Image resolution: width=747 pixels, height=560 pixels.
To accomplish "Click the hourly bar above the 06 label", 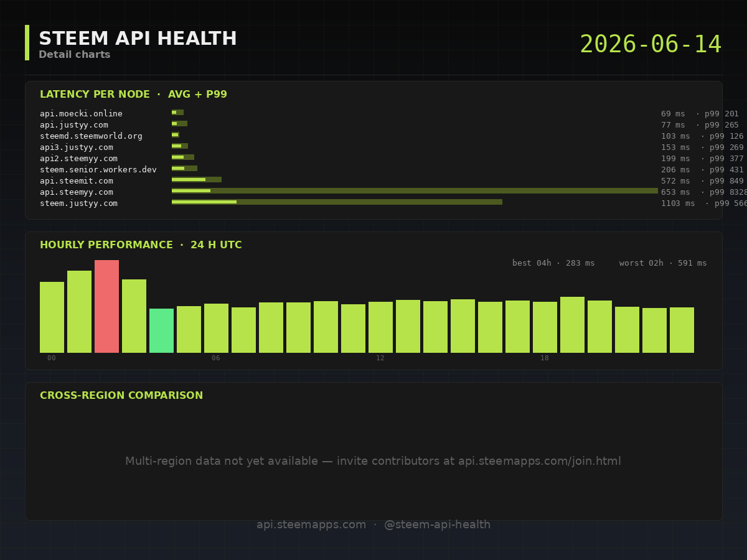I will (x=216, y=329).
